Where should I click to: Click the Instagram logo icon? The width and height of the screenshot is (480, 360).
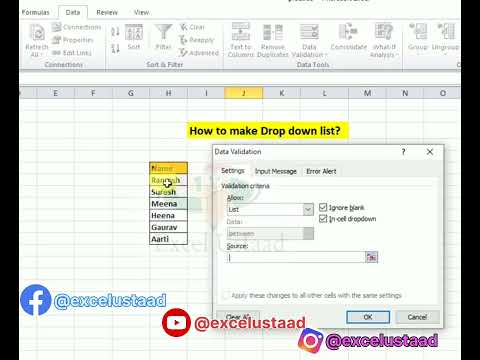pyautogui.click(x=310, y=340)
